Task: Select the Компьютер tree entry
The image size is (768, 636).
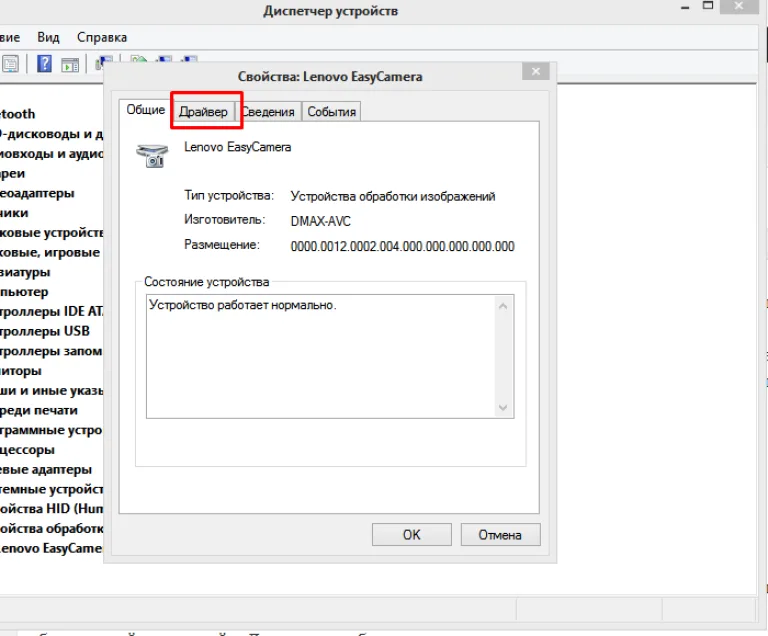Action: [24, 292]
